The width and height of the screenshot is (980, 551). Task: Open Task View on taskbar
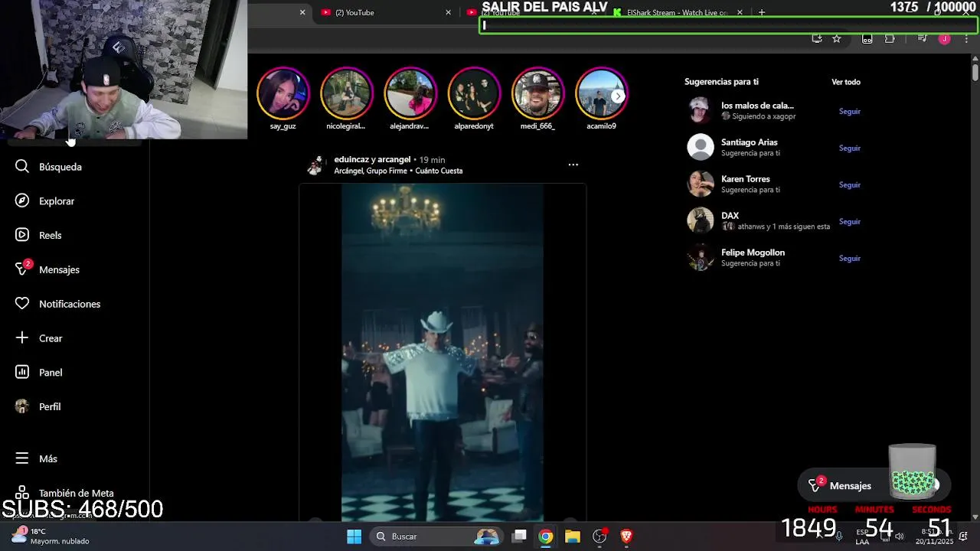tap(519, 536)
